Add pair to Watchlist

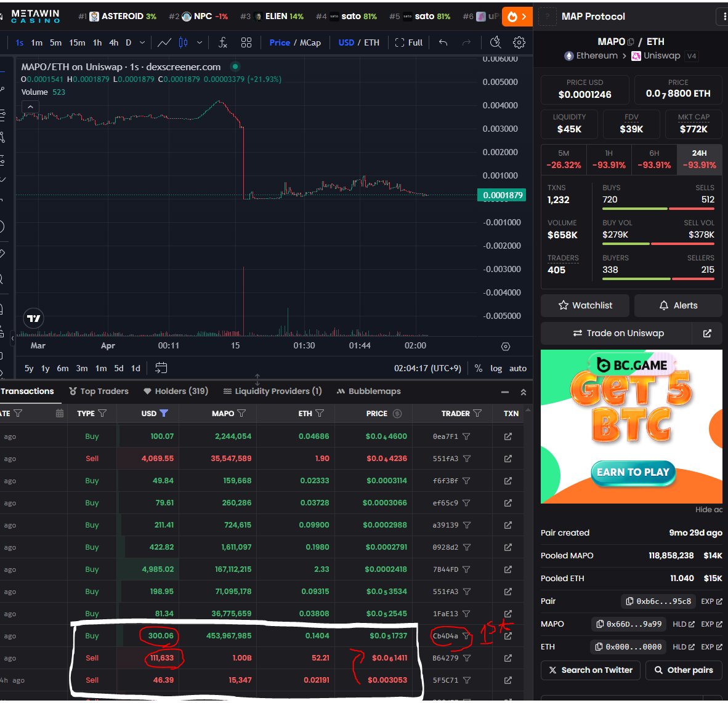585,305
